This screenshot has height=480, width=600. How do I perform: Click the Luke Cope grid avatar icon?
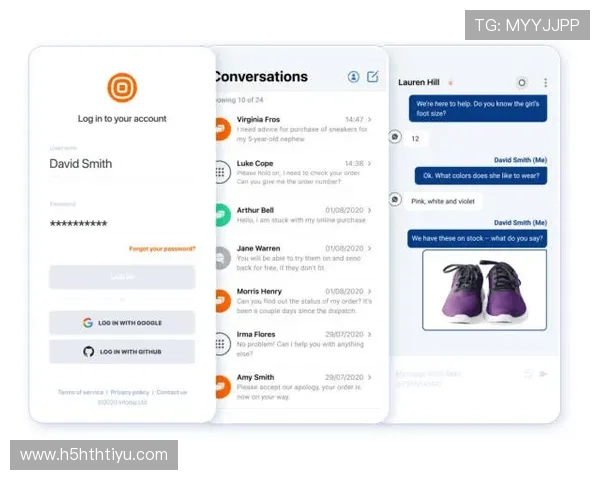[x=221, y=171]
